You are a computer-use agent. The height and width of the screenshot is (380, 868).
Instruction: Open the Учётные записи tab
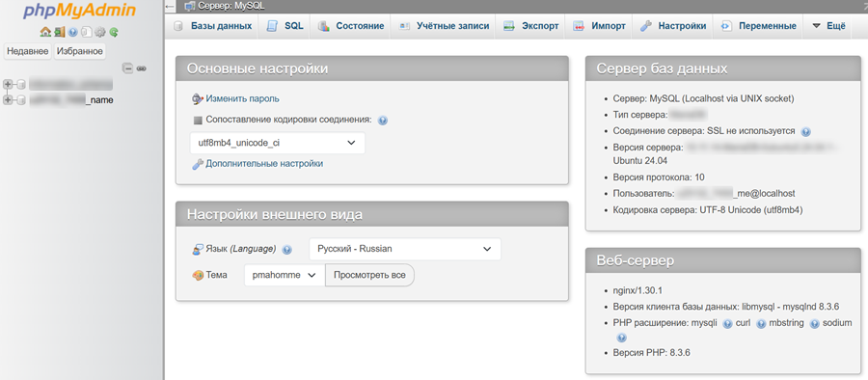tap(444, 26)
